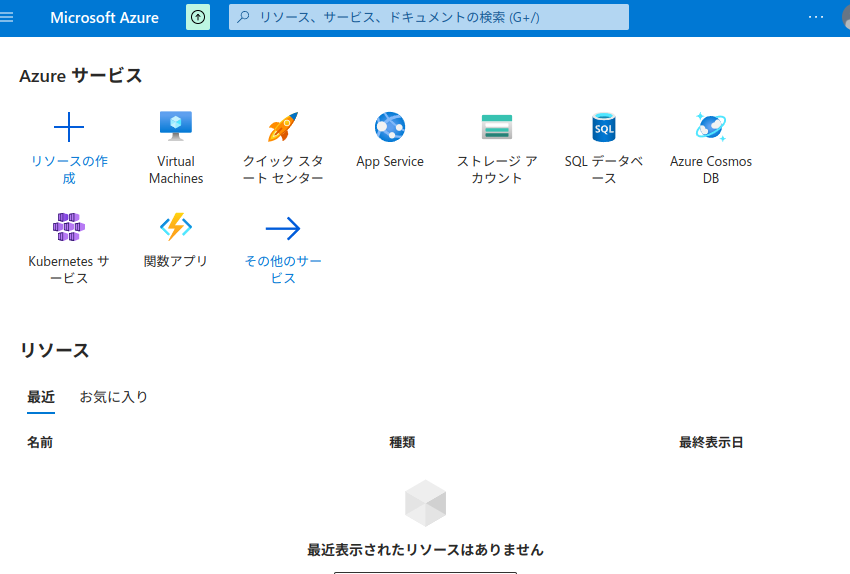This screenshot has height=574, width=850.
Task: Open the hamburger portal menu
Action: tap(7, 17)
